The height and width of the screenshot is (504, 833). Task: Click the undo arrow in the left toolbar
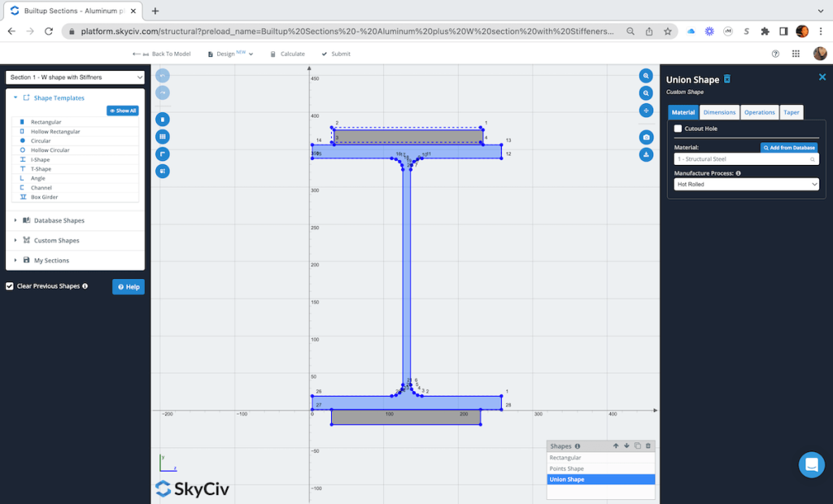[162, 75]
